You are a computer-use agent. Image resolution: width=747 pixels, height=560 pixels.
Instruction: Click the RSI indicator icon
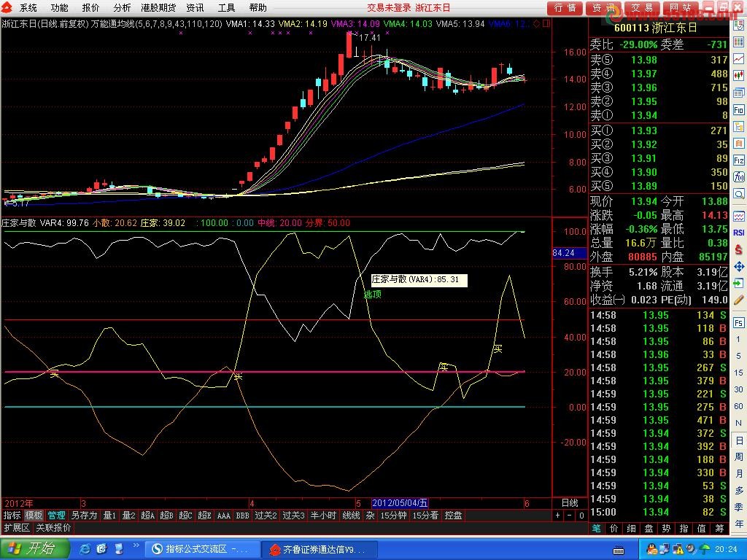pos(739,233)
